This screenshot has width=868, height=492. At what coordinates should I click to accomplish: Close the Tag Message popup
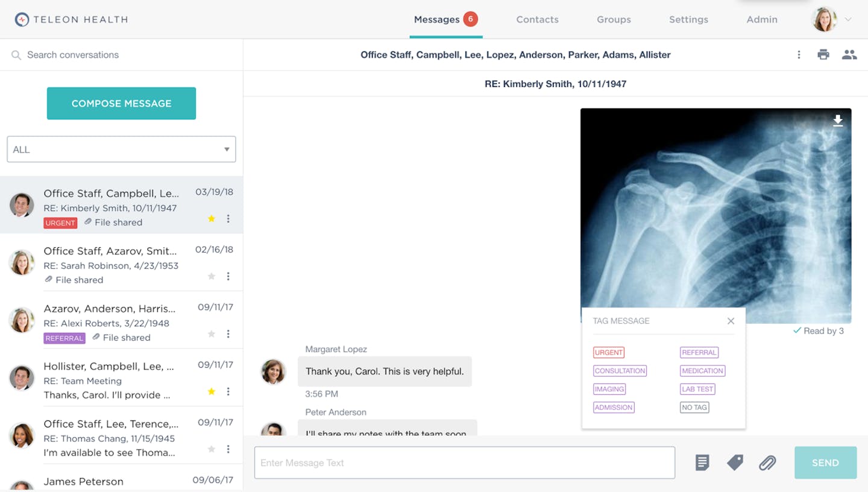731,321
